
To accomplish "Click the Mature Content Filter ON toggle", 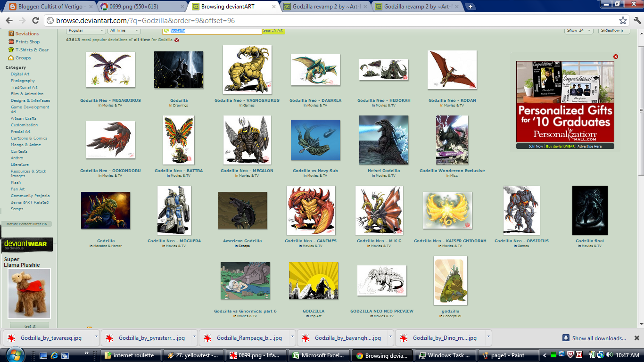I will [x=26, y=224].
